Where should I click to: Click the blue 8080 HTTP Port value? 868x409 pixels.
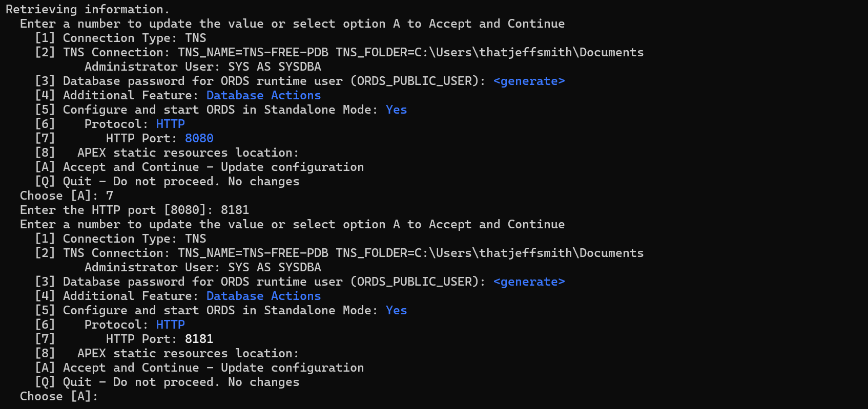coord(199,138)
